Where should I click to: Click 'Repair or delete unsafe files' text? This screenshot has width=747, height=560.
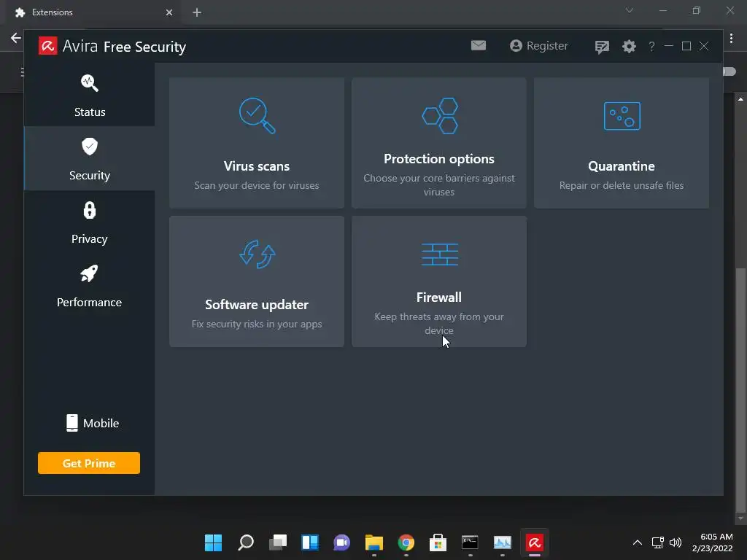point(622,185)
